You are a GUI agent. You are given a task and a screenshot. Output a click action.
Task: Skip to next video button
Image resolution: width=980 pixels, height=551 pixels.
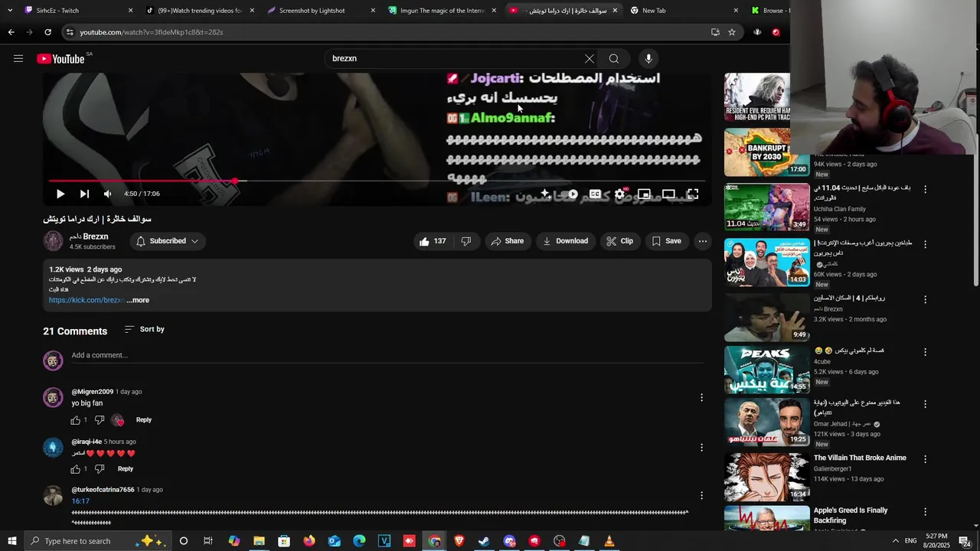(x=84, y=194)
